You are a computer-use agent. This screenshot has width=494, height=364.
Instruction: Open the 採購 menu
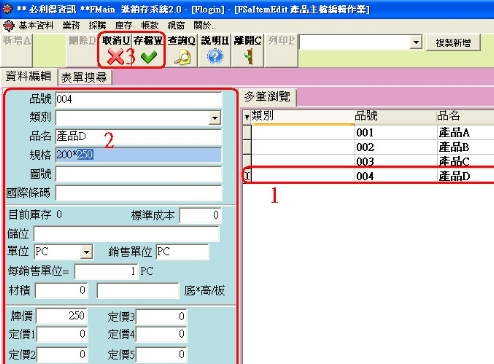[97, 25]
